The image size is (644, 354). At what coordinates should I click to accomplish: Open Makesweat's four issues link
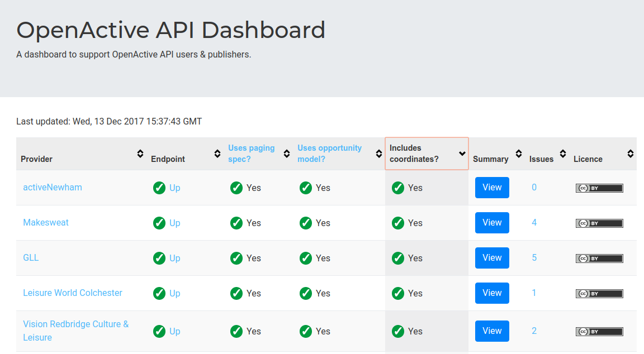click(x=534, y=223)
